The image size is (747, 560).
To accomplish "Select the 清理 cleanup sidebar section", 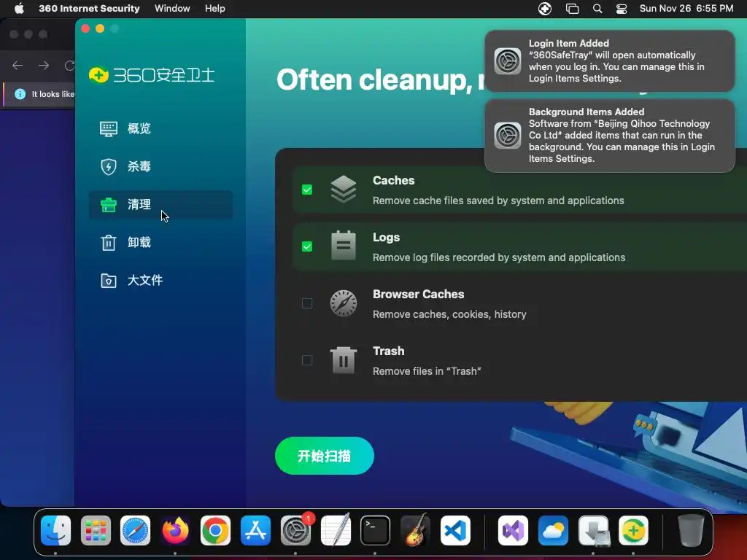I will [x=160, y=205].
